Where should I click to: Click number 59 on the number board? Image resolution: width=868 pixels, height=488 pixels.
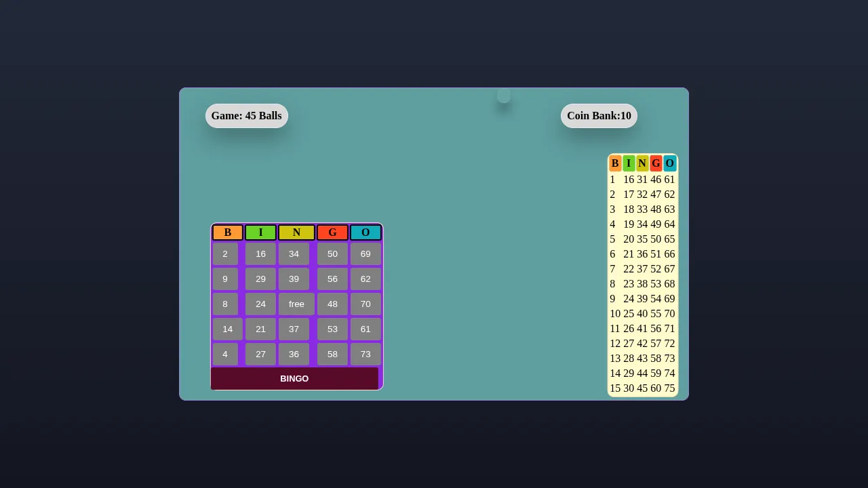coord(656,373)
